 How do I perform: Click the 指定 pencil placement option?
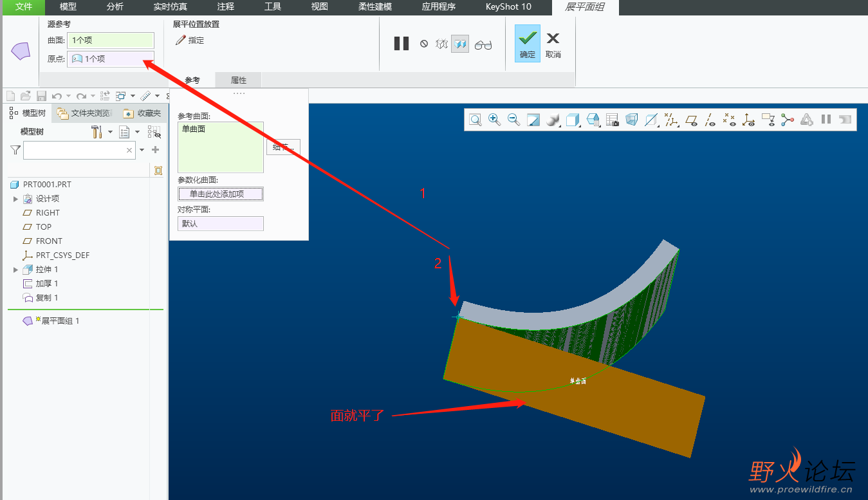190,40
